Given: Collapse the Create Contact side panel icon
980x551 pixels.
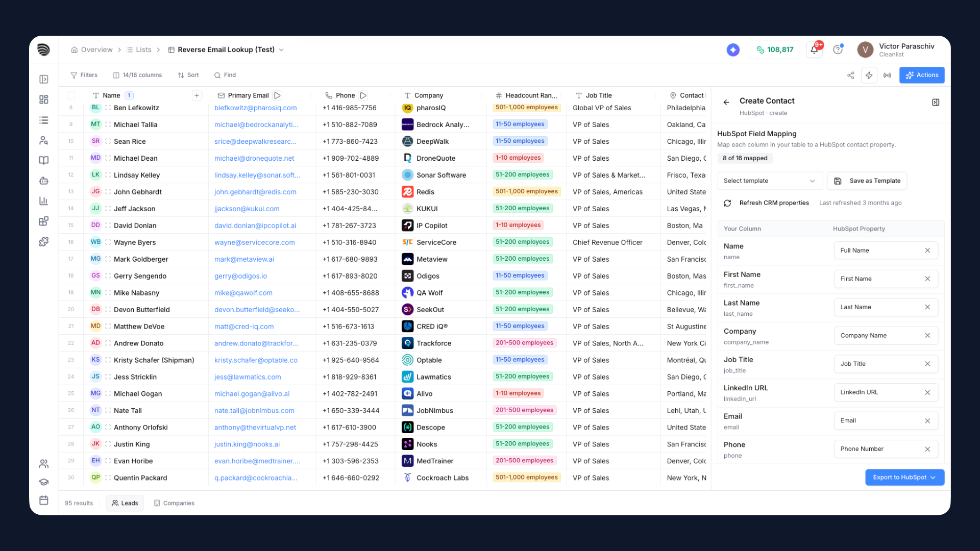Looking at the screenshot, I should tap(936, 103).
